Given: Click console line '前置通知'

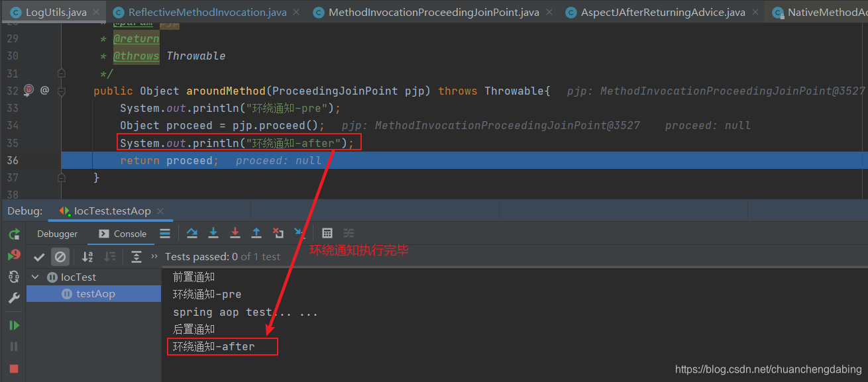Looking at the screenshot, I should [194, 277].
